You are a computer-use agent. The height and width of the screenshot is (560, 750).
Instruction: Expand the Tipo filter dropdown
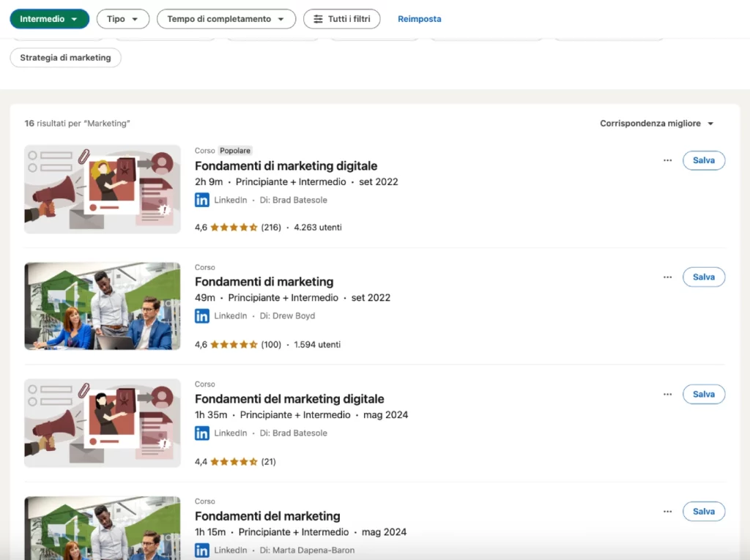click(122, 19)
